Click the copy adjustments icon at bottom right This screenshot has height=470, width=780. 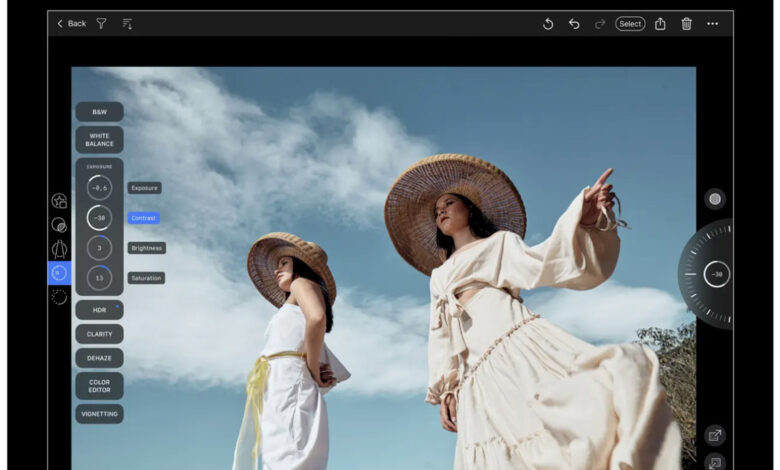pos(715,462)
